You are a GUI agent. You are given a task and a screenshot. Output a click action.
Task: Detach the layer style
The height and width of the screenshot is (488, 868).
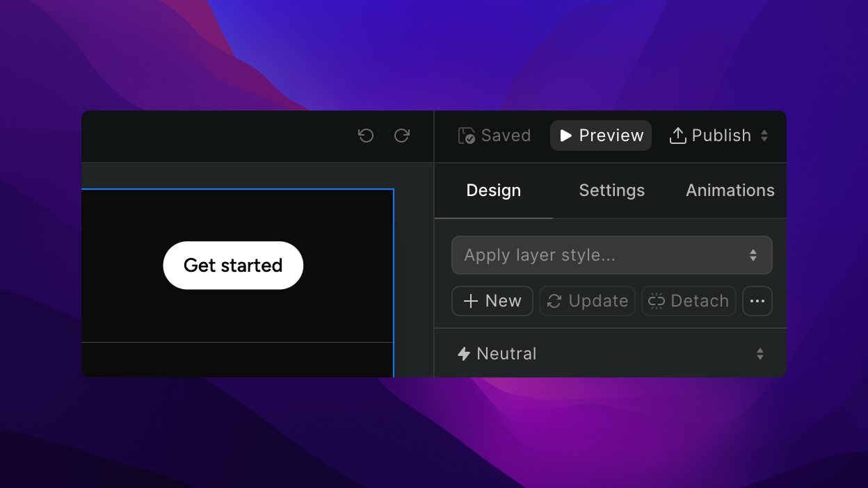tap(689, 301)
